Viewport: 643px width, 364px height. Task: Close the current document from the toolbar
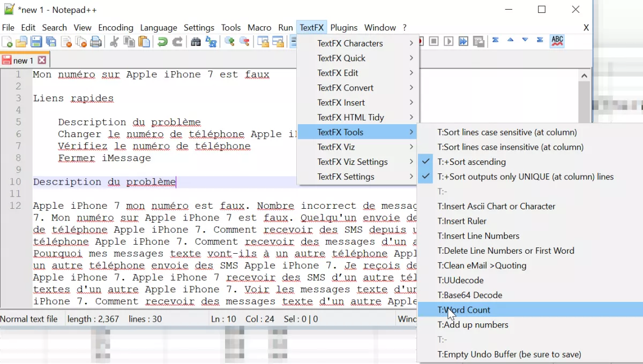click(x=66, y=42)
